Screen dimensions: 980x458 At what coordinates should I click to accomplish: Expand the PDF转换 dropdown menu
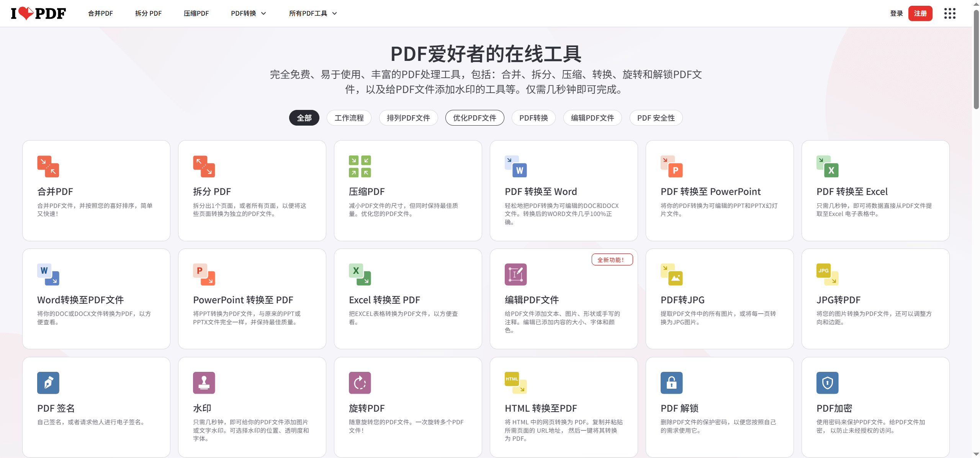(x=248, y=13)
